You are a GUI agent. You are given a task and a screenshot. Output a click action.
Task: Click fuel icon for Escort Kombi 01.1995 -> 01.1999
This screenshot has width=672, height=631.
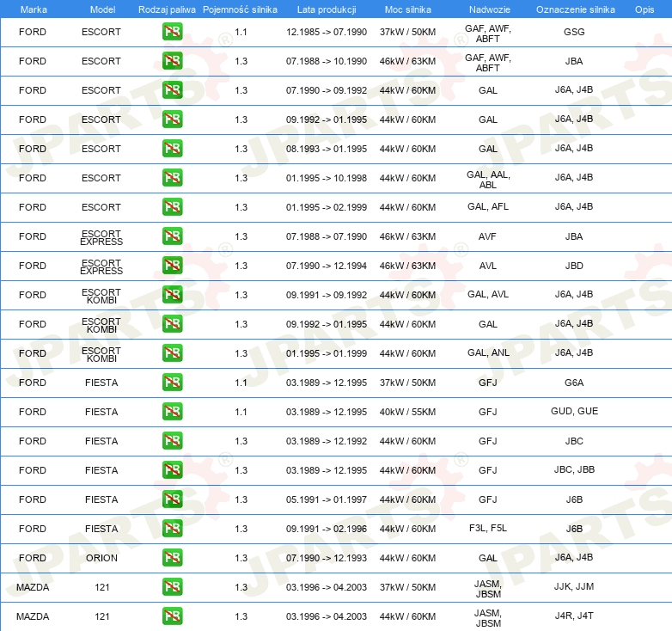(x=172, y=352)
